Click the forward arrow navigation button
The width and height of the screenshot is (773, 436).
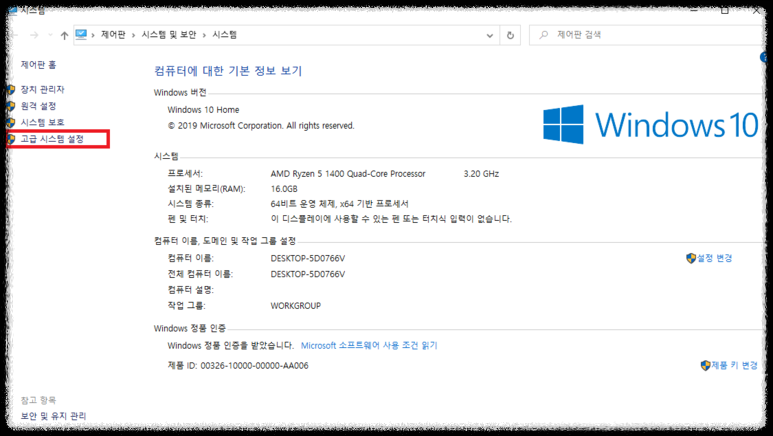point(34,35)
